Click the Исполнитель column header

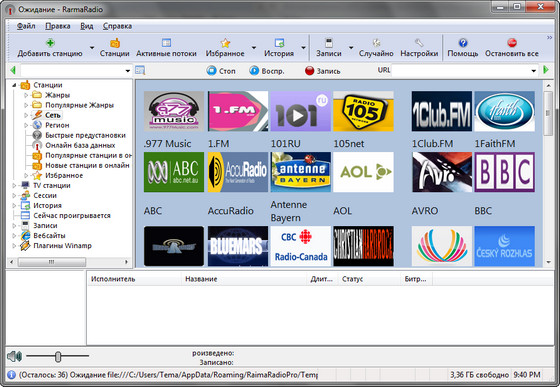pyautogui.click(x=113, y=279)
